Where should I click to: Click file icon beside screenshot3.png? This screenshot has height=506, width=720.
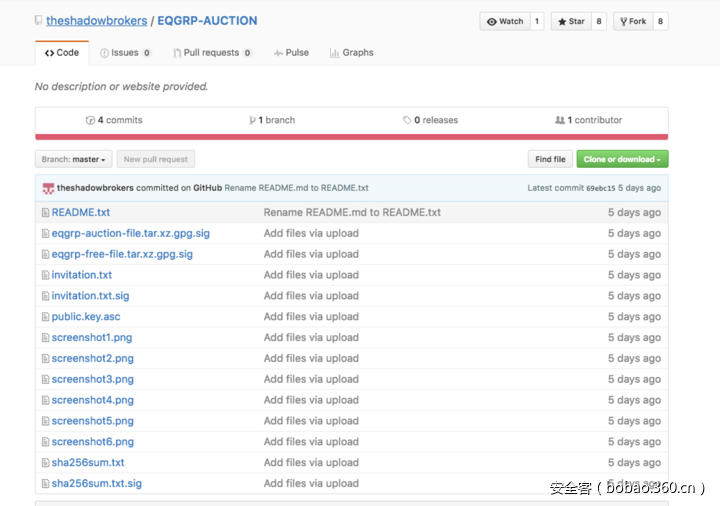point(45,379)
